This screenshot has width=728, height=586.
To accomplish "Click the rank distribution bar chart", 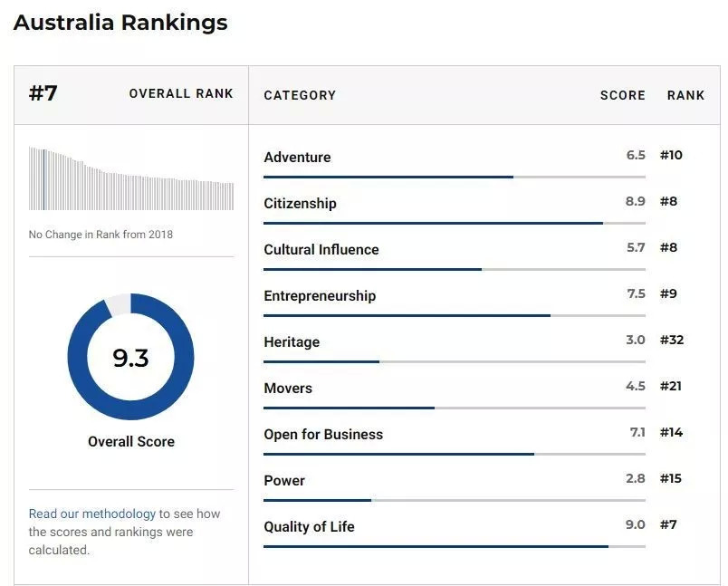I will tap(131, 178).
